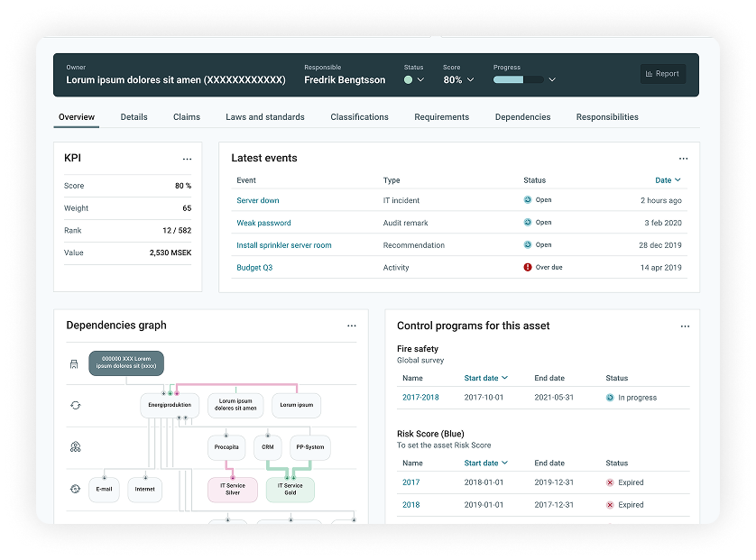Screen dimensions: 756x560
Task: Sort Fire safety by Start date
Action: (485, 378)
